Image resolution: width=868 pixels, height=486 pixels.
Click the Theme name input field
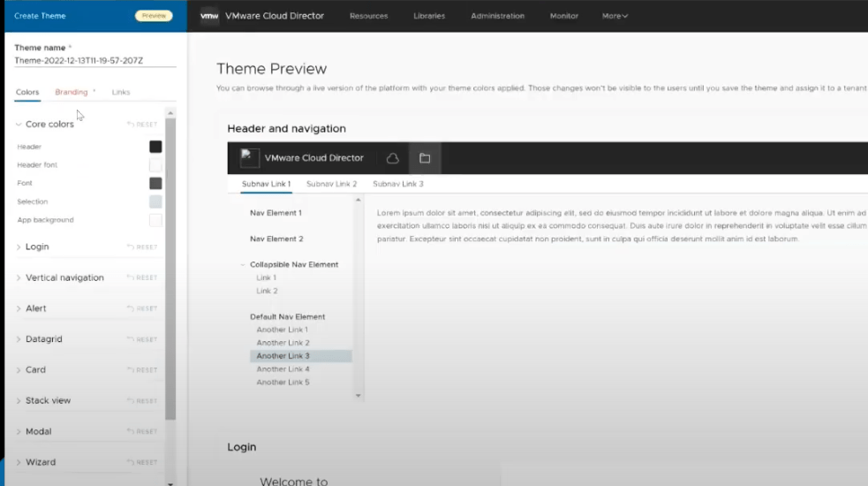pos(94,61)
